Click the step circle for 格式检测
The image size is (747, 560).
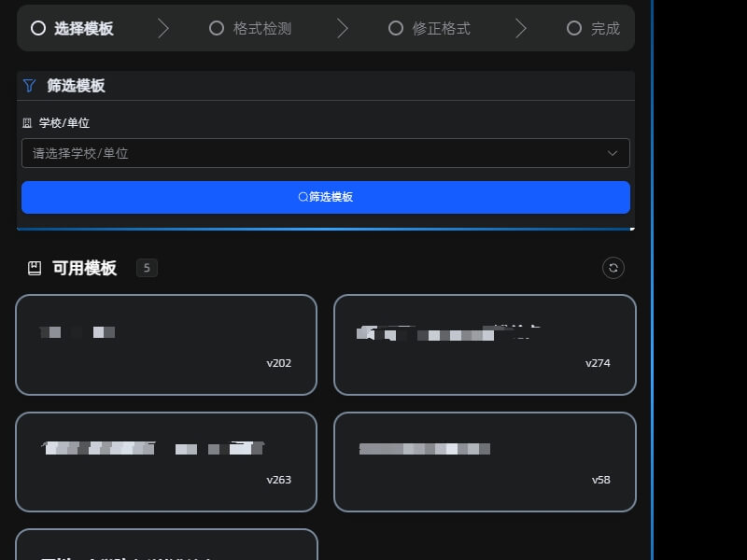coord(216,28)
